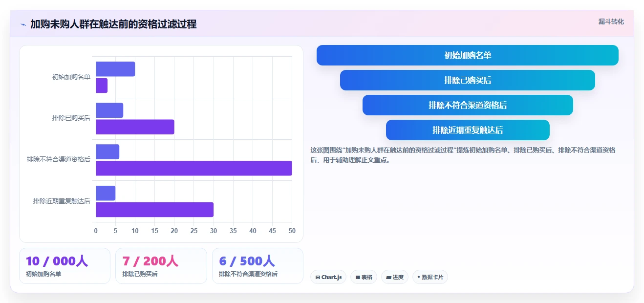
Task: Click the blue bar for 初始加购名单
Action: pos(115,69)
